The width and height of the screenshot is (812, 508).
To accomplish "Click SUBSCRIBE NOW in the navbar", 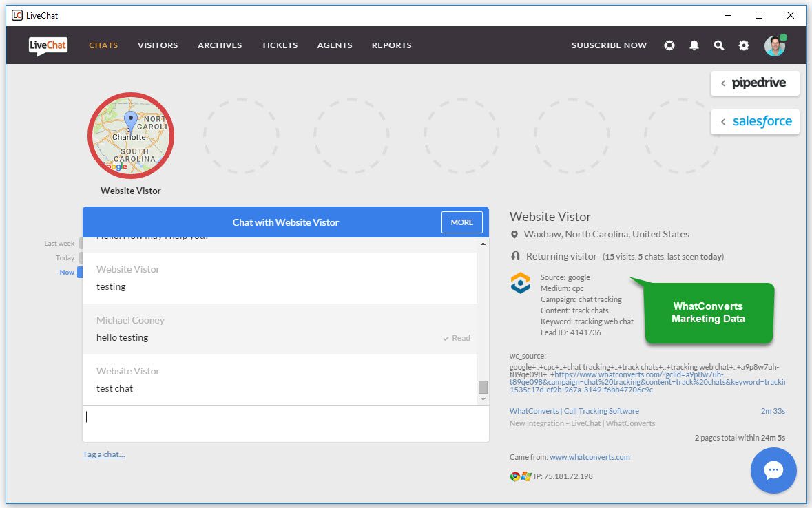I will 609,45.
